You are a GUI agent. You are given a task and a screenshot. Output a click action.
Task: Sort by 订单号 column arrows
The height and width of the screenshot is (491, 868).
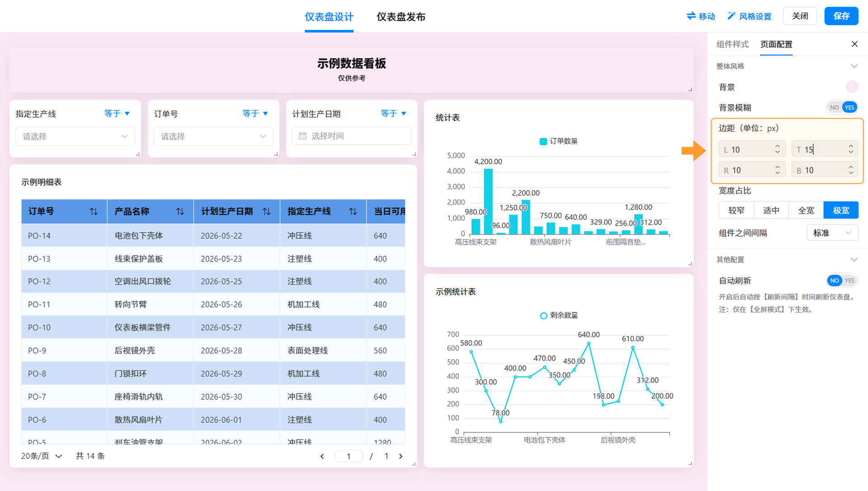click(94, 211)
